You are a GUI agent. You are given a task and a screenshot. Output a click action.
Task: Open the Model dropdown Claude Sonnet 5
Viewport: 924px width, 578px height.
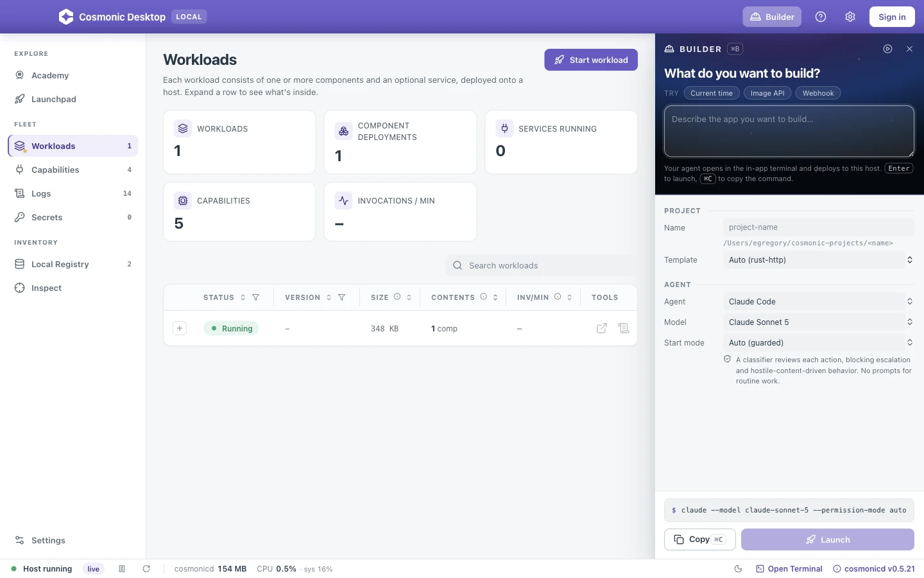pos(819,322)
